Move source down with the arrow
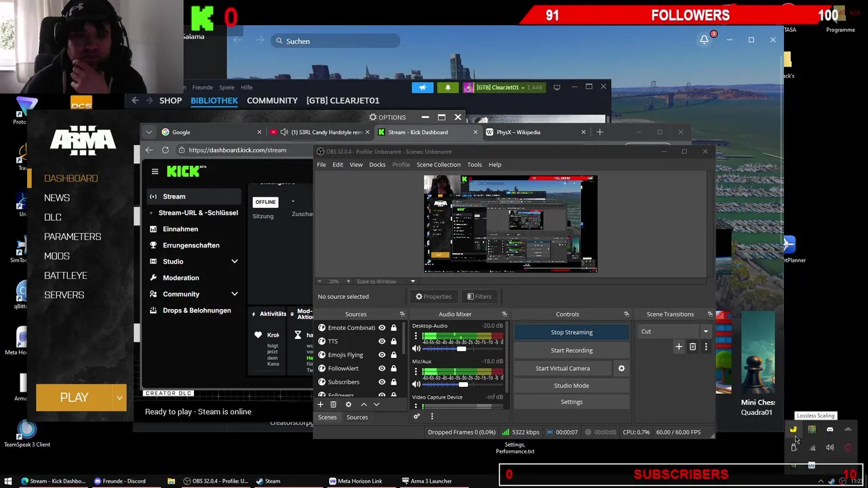Screen dimensions: 868x488 click(376, 405)
